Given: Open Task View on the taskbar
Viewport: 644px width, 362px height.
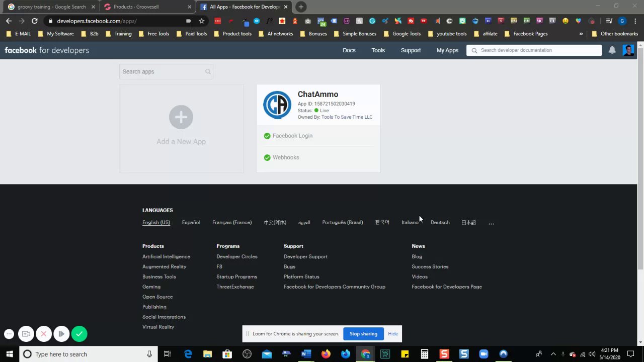Looking at the screenshot, I should pos(168,354).
